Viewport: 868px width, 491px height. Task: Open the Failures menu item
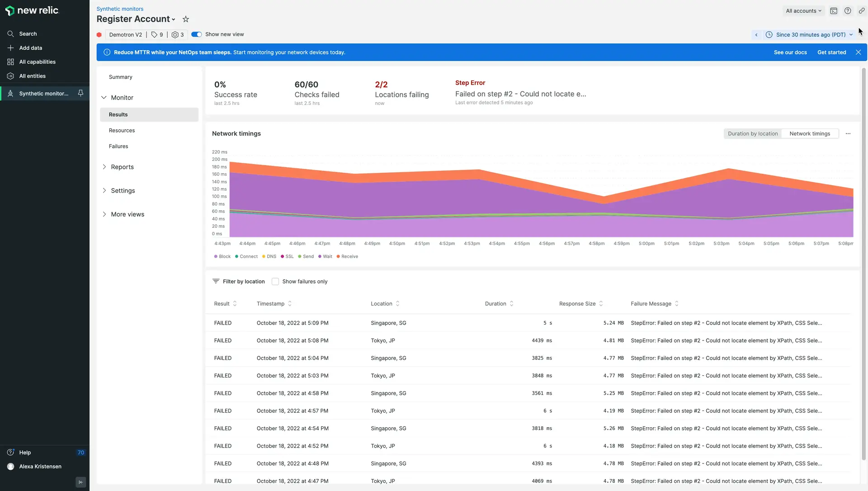(118, 146)
